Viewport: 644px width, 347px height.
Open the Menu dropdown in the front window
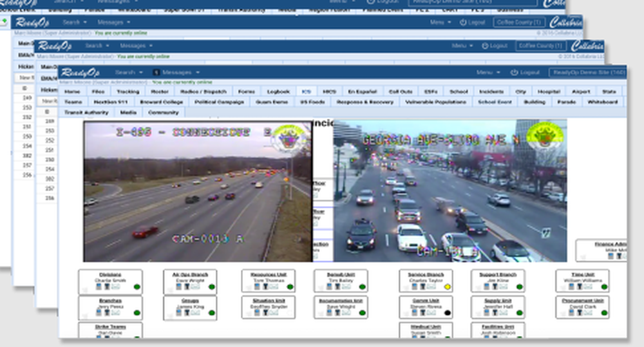click(488, 72)
